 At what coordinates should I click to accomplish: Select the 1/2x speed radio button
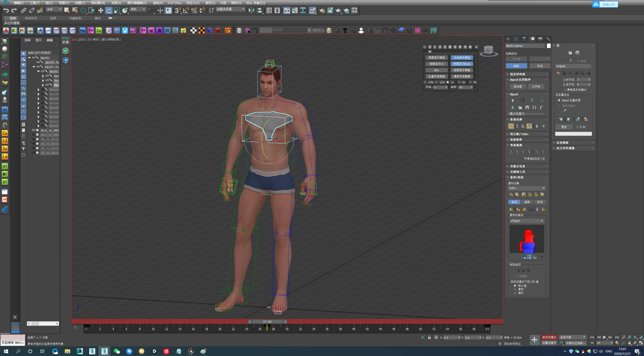pos(437,82)
